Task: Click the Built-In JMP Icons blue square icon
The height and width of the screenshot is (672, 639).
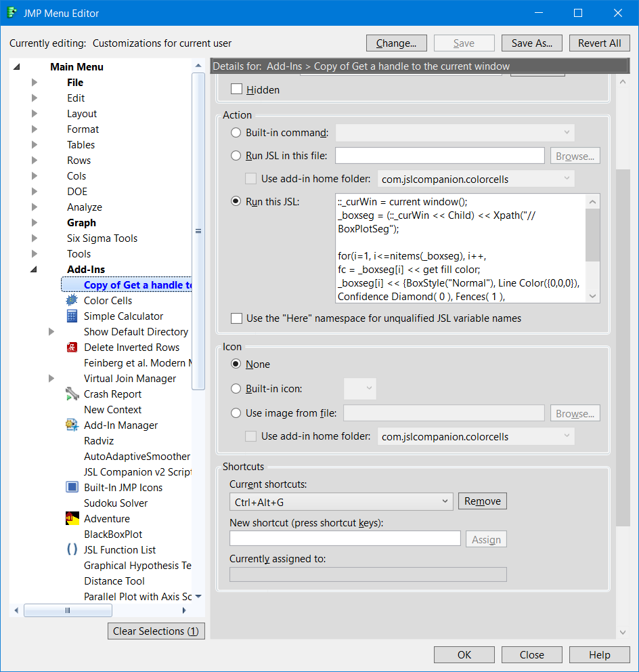Action: [72, 487]
